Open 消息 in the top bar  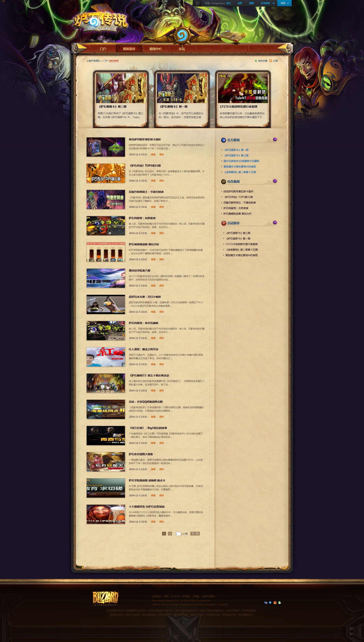pyautogui.click(x=239, y=3)
